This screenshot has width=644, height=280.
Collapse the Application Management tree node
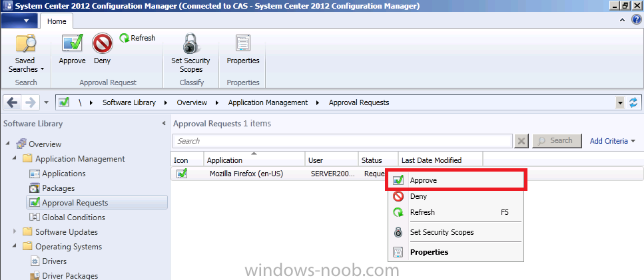click(15, 159)
